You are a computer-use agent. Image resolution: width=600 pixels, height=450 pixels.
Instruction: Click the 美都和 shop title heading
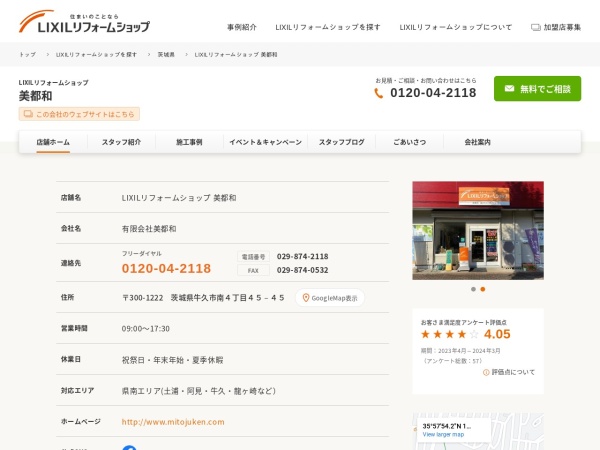36,96
